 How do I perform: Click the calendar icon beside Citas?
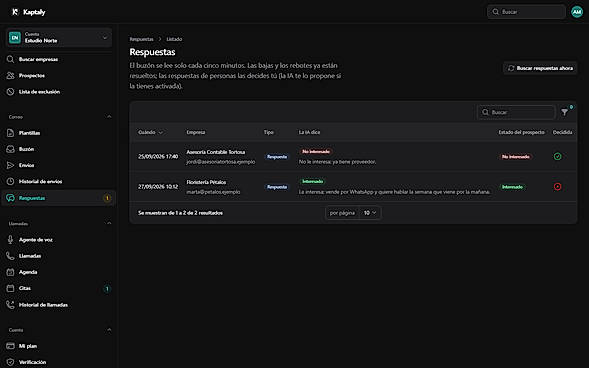tap(11, 288)
